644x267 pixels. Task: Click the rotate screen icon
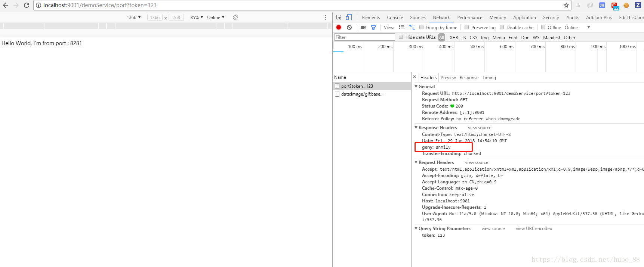235,17
